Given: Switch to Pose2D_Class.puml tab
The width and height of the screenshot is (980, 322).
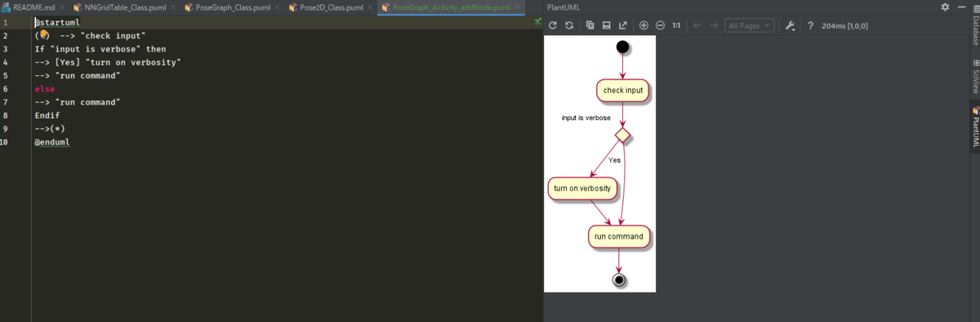Looking at the screenshot, I should click(332, 7).
